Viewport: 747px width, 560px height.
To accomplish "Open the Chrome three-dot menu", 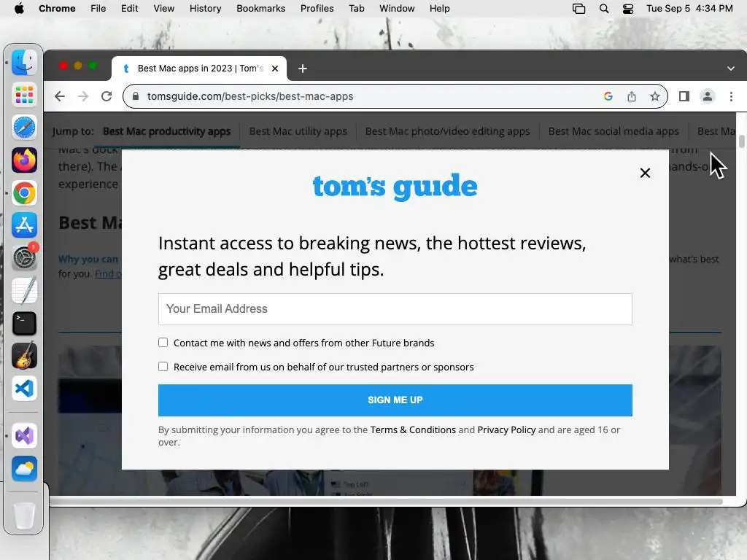I will [x=731, y=96].
